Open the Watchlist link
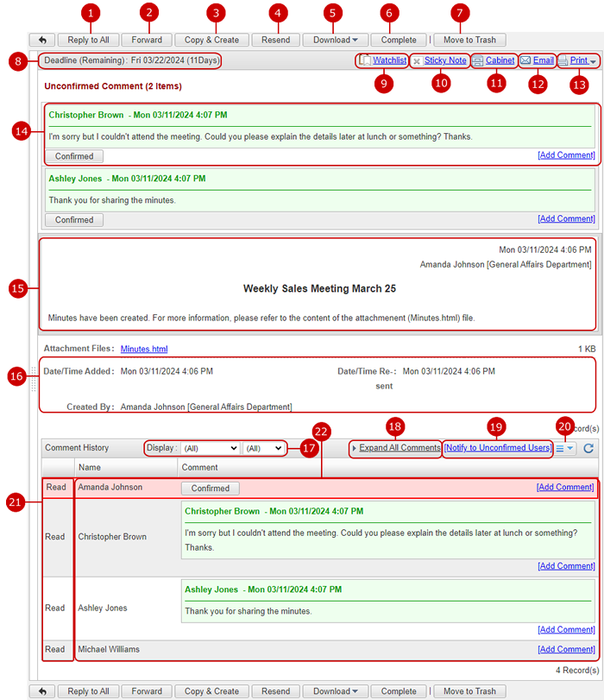Screen dimensions: 604x700 pyautogui.click(x=390, y=60)
